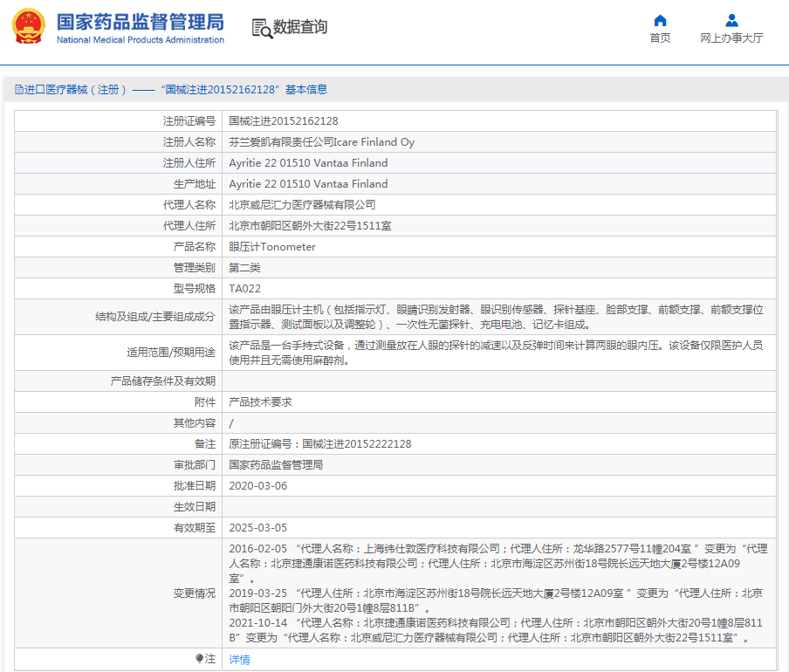
Task: Click agent name 北京威尼汇力医疗器械有限公司 cell
Action: (302, 205)
